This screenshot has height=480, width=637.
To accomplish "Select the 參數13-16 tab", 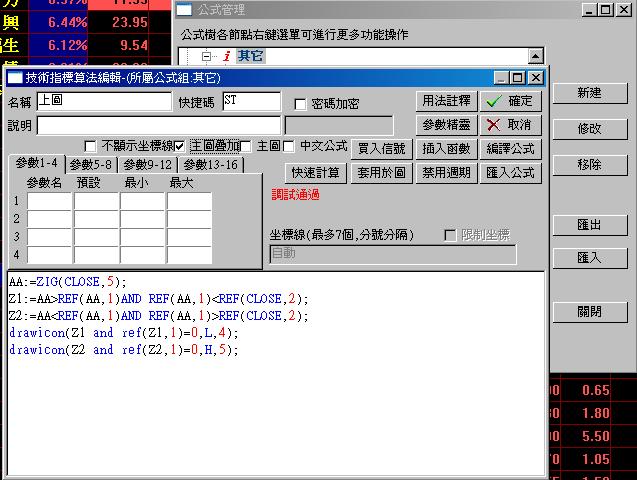I will click(x=210, y=164).
